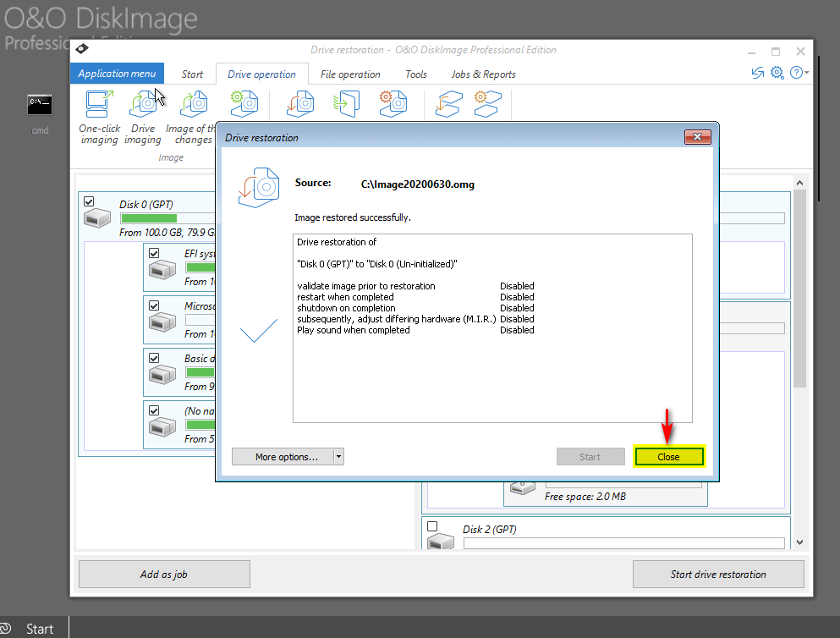Select the drive restoration ribbon icon
Image resolution: width=840 pixels, height=638 pixels.
click(x=300, y=104)
